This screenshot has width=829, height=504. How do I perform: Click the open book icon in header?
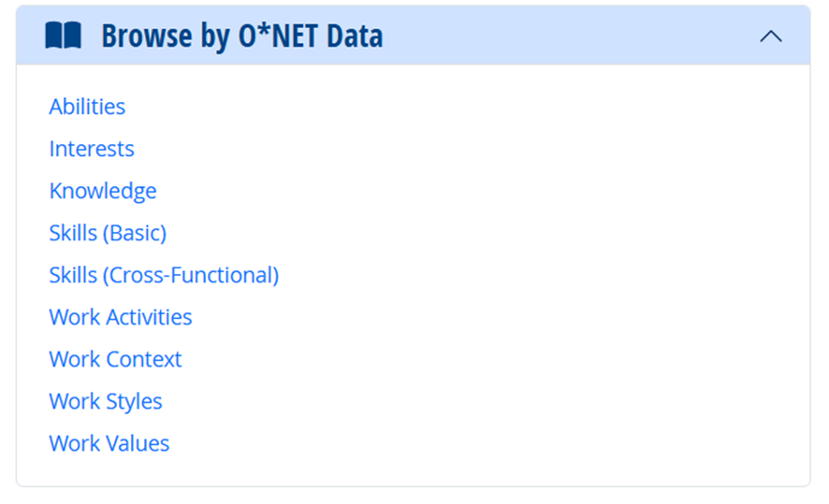click(64, 36)
